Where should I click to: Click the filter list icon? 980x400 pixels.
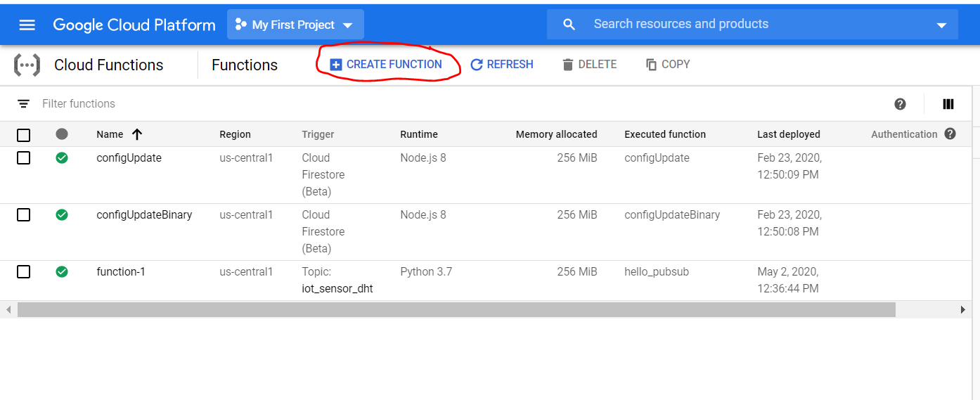pyautogui.click(x=23, y=103)
